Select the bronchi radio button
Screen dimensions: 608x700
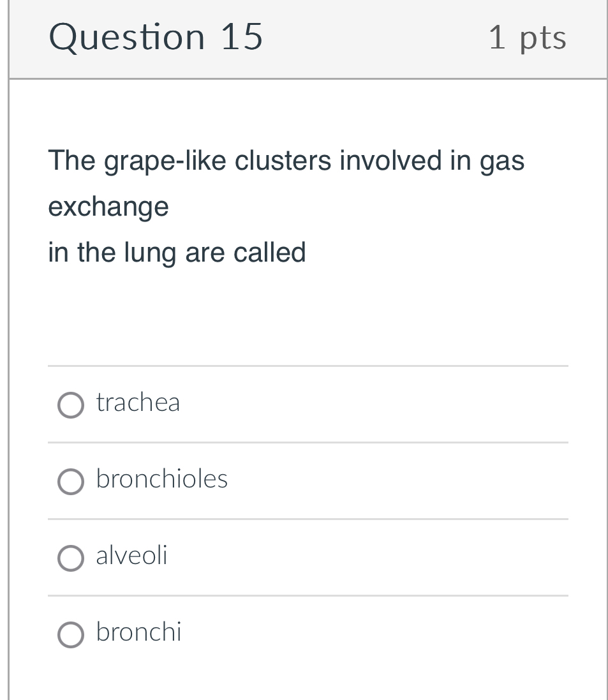pos(71,635)
